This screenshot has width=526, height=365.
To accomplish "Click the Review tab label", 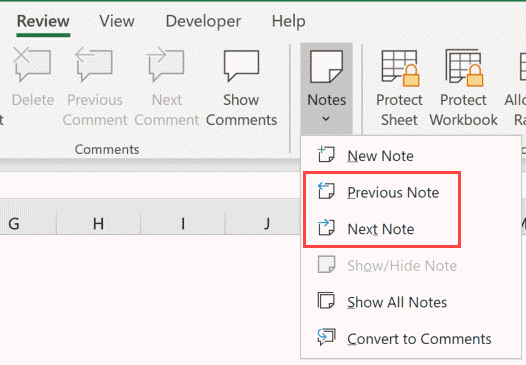I will point(43,21).
